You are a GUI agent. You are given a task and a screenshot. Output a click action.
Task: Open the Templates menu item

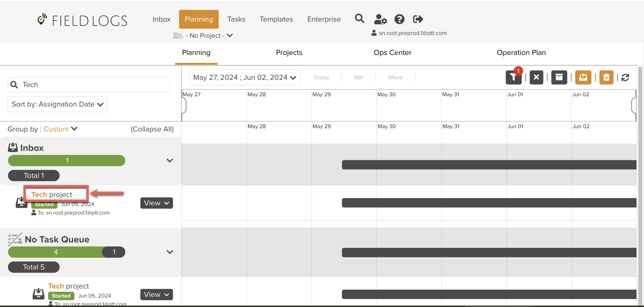coord(276,19)
